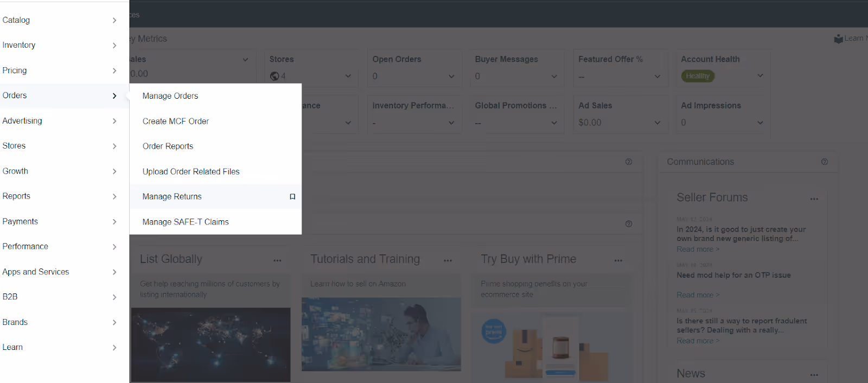This screenshot has width=868, height=383.
Task: Open the Tutorials and Training image
Action: coord(381,334)
